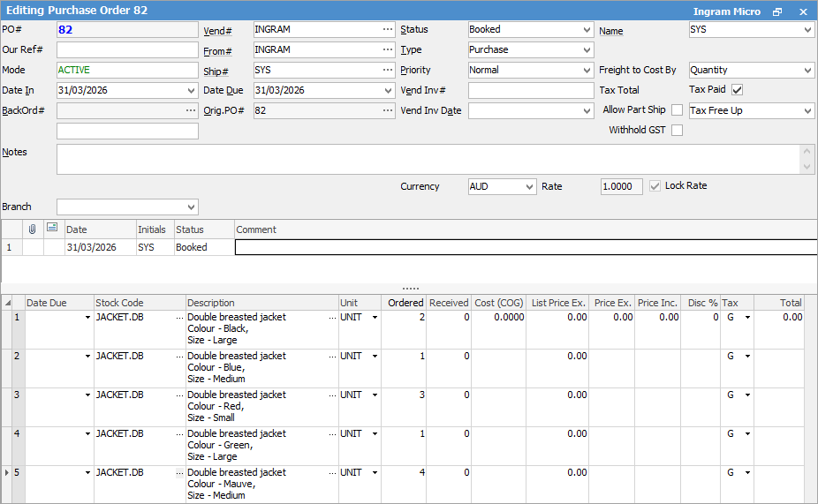Click the attachment paperclip column icon

(32, 229)
